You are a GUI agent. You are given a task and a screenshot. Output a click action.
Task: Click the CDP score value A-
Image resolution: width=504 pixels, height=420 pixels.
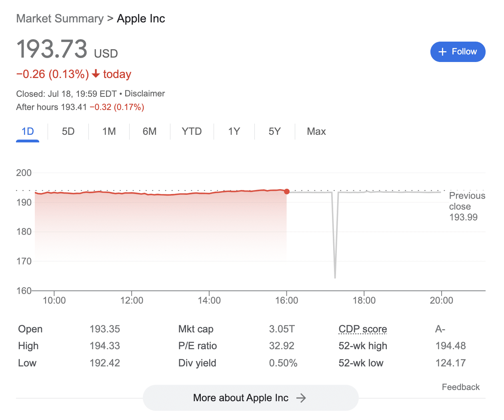pyautogui.click(x=440, y=329)
